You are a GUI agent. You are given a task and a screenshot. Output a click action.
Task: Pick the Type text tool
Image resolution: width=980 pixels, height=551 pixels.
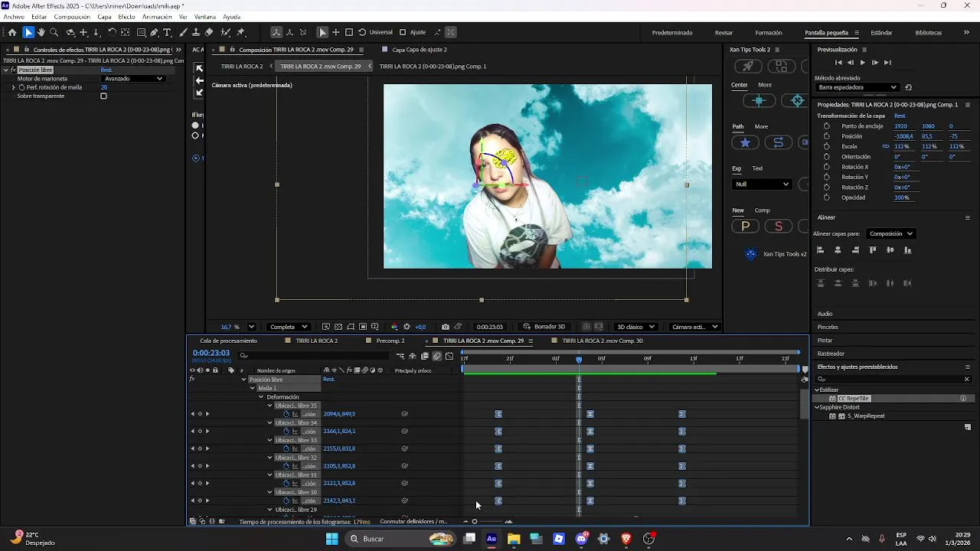(168, 32)
